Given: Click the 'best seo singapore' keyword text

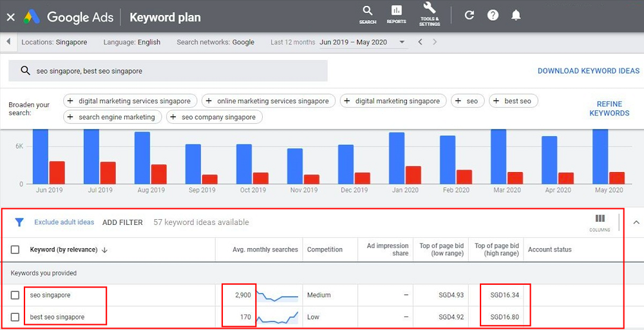Looking at the screenshot, I should tap(57, 317).
